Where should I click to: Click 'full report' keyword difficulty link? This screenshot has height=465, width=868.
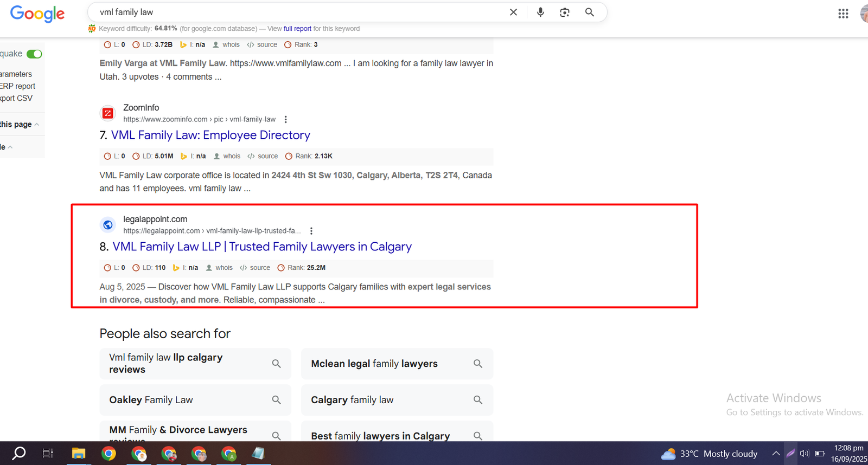tap(297, 29)
